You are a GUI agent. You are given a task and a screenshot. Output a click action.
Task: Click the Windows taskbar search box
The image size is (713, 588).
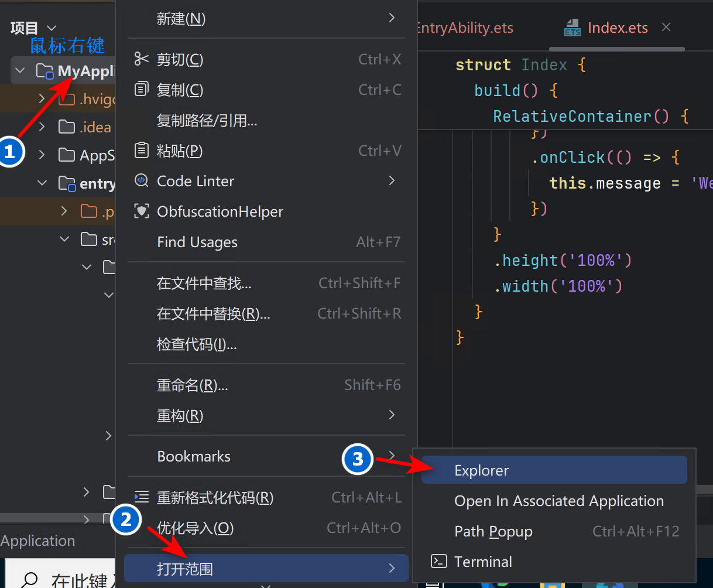[60, 574]
